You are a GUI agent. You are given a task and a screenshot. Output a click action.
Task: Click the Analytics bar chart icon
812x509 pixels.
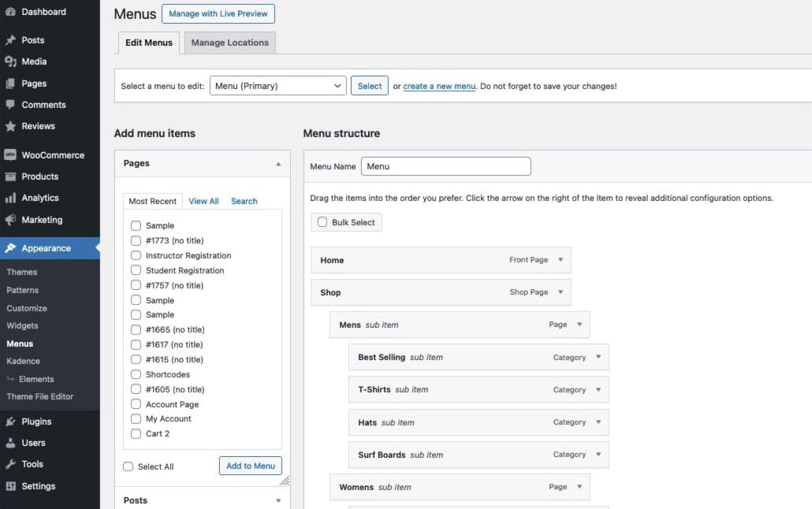coord(10,199)
